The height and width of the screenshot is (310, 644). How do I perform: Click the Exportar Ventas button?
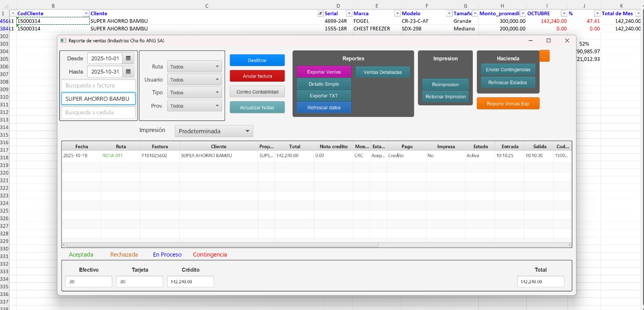point(324,72)
